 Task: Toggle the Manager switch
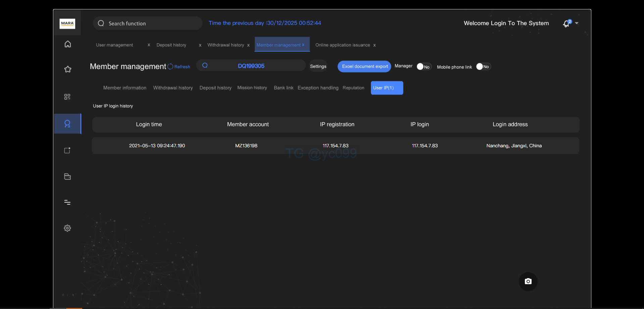click(424, 67)
